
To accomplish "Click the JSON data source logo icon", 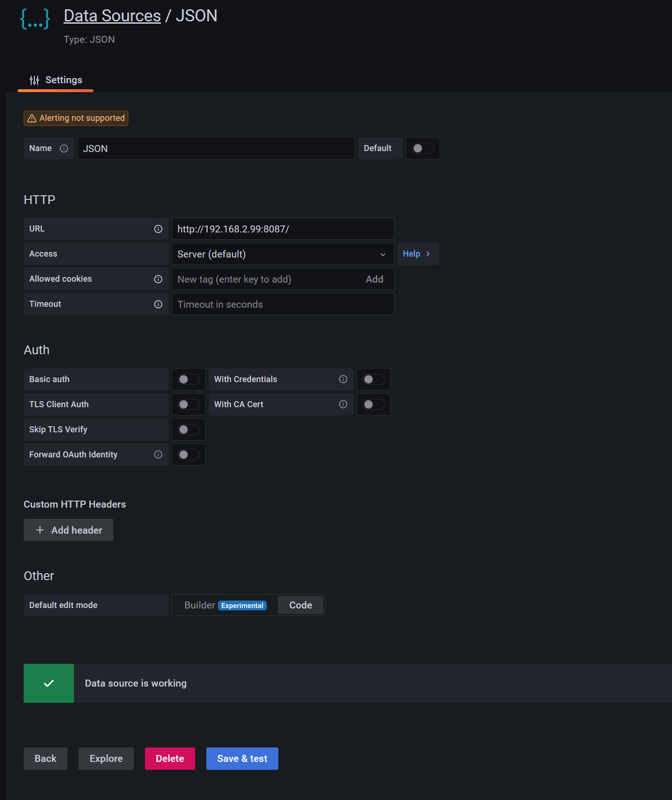I will click(x=35, y=20).
